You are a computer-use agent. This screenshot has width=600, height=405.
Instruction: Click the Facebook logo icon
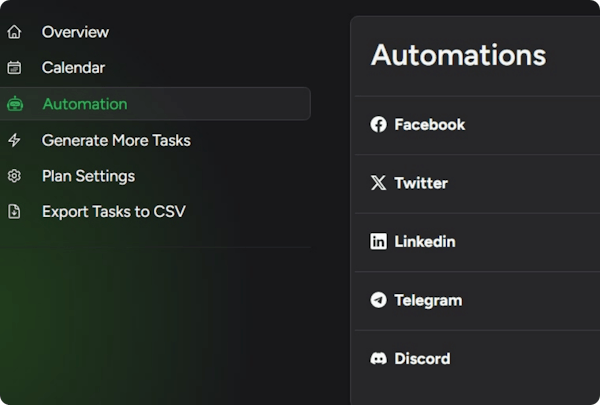pos(378,125)
